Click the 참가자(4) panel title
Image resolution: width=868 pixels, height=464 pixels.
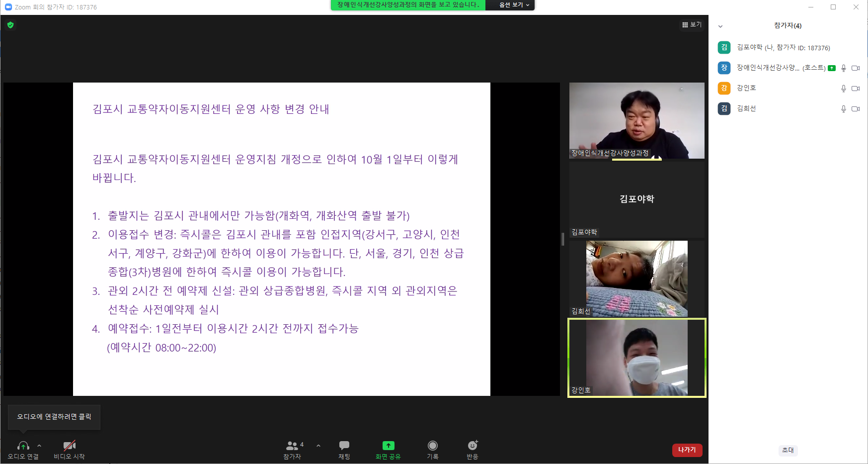point(788,25)
